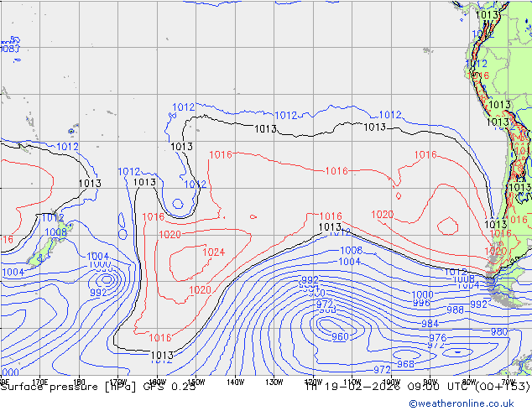This screenshot has height=411, width=532.
Task: Select the red 1020 label directly below 1024
Action: [x=201, y=290]
